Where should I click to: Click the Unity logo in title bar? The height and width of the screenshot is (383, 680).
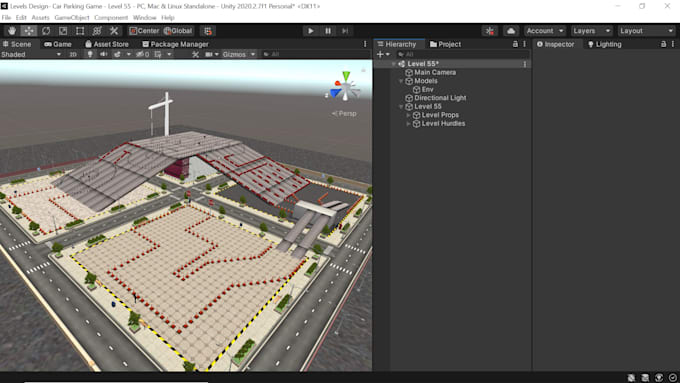pyautogui.click(x=4, y=6)
